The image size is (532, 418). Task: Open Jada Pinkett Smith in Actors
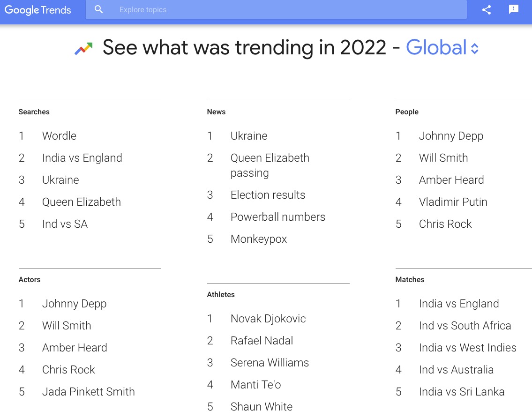[x=88, y=392]
